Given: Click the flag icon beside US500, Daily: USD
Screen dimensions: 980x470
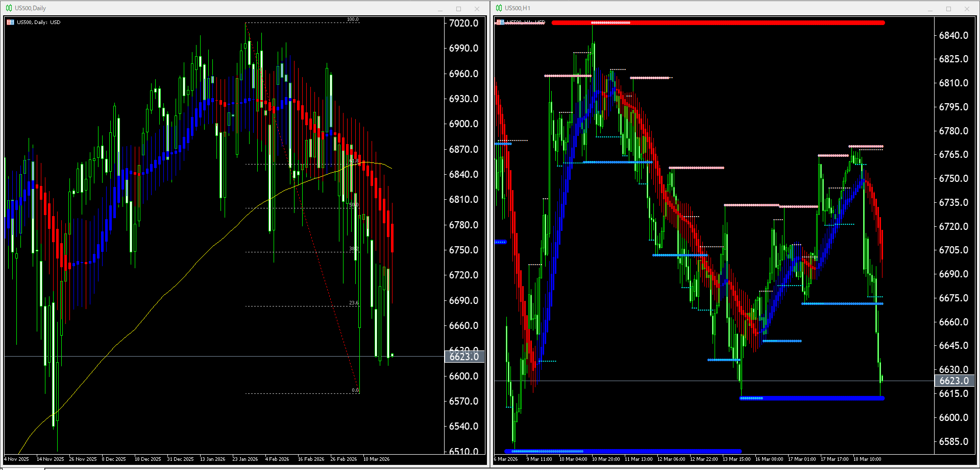Looking at the screenshot, I should tap(10, 22).
